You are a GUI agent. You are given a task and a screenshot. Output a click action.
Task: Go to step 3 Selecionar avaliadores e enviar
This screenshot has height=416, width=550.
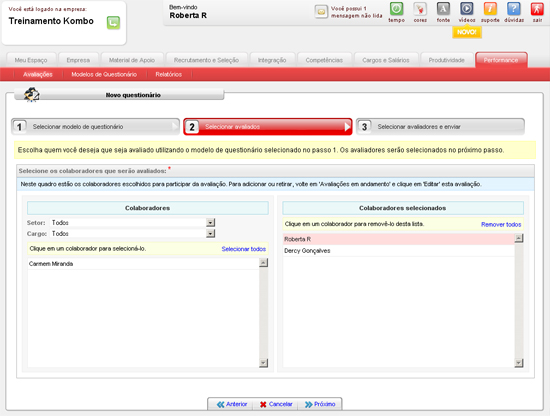[441, 127]
